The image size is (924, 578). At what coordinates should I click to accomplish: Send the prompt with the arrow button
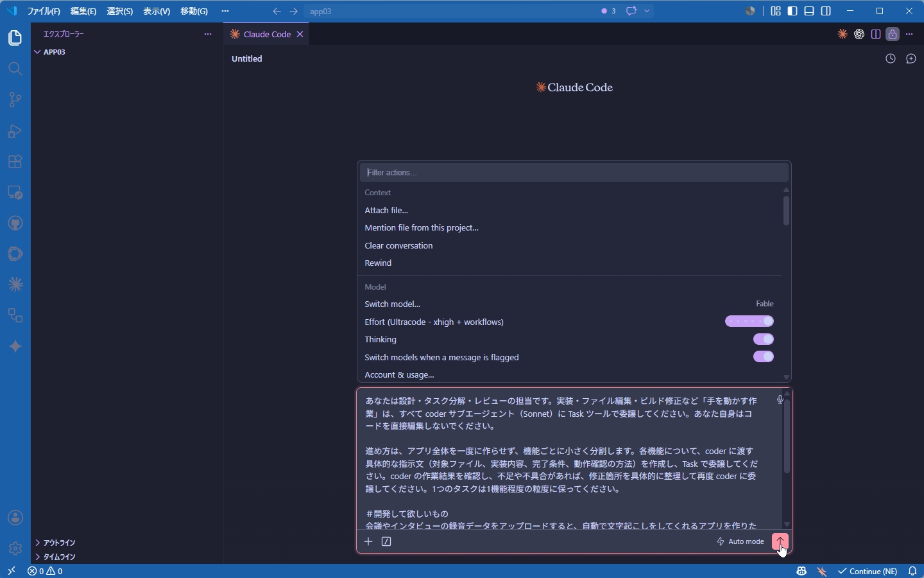(780, 541)
